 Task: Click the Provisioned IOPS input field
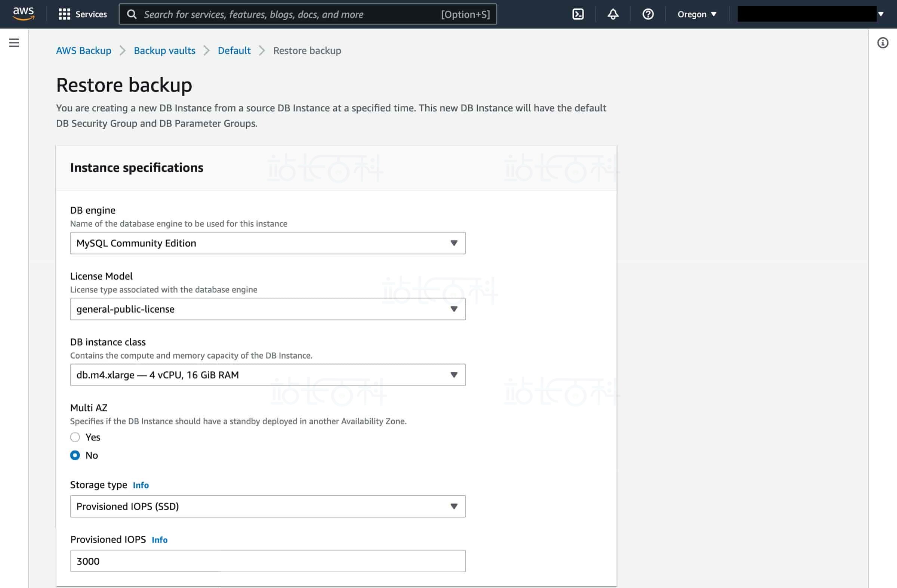(268, 561)
